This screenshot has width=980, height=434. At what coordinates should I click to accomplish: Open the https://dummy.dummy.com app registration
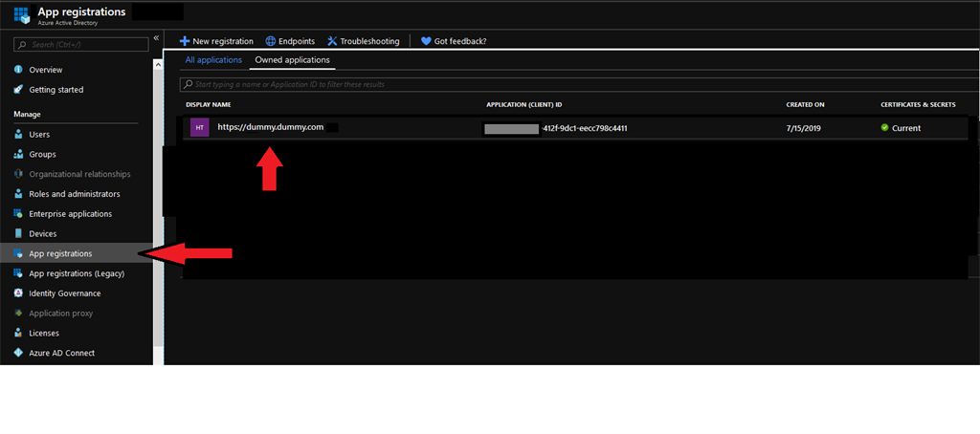coord(270,127)
